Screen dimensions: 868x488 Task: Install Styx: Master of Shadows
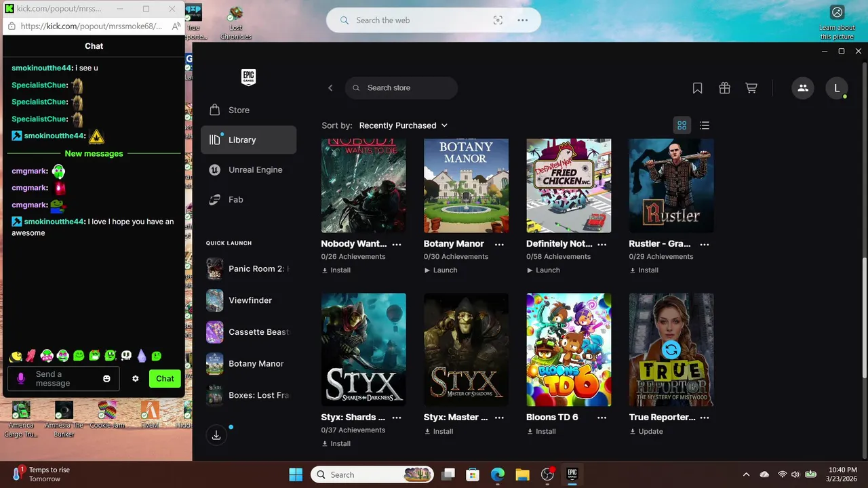click(439, 431)
